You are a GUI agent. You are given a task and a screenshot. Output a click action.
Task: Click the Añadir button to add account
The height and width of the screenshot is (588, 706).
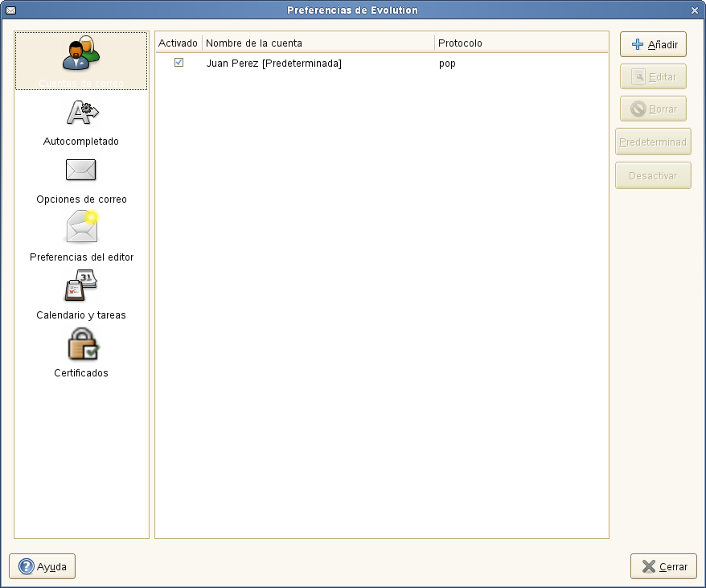pyautogui.click(x=653, y=44)
